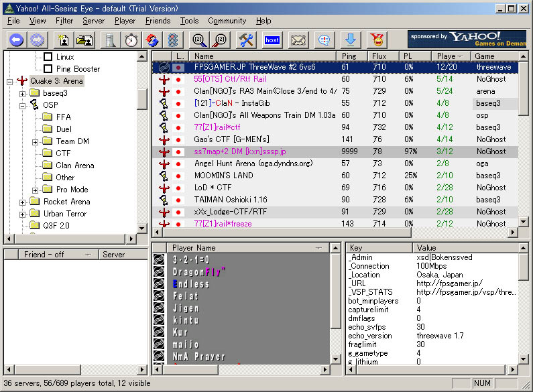Open the Filter menu
The image size is (533, 392).
point(64,21)
